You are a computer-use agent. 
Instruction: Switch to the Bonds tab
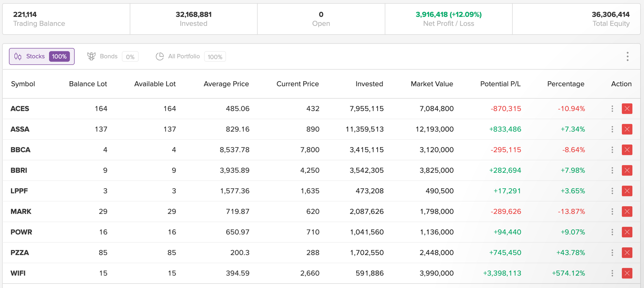coord(113,56)
